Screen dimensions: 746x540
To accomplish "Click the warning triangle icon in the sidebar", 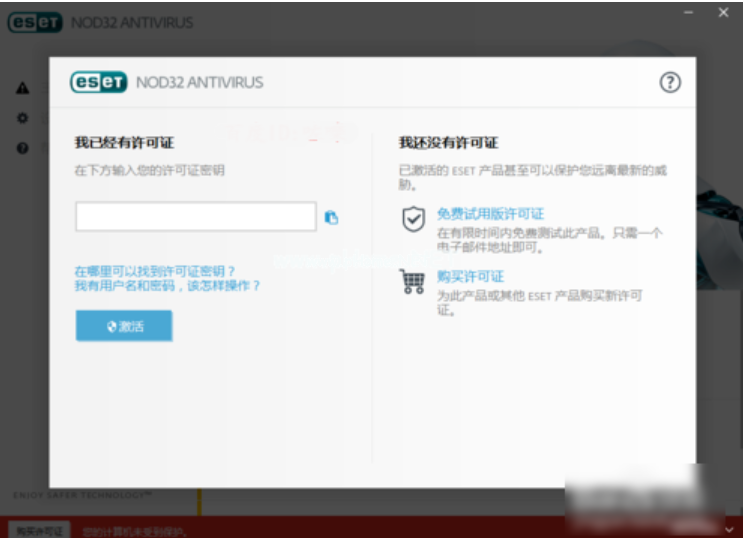I will tap(22, 88).
